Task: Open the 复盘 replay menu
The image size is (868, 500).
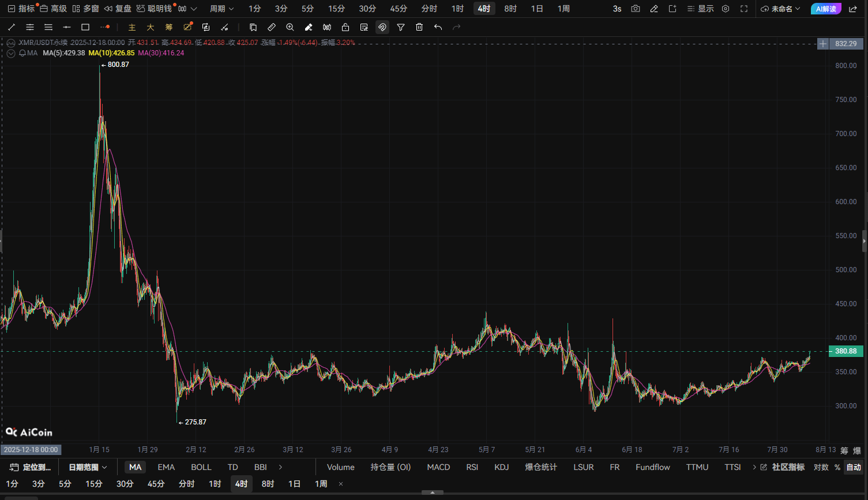Action: click(x=118, y=9)
